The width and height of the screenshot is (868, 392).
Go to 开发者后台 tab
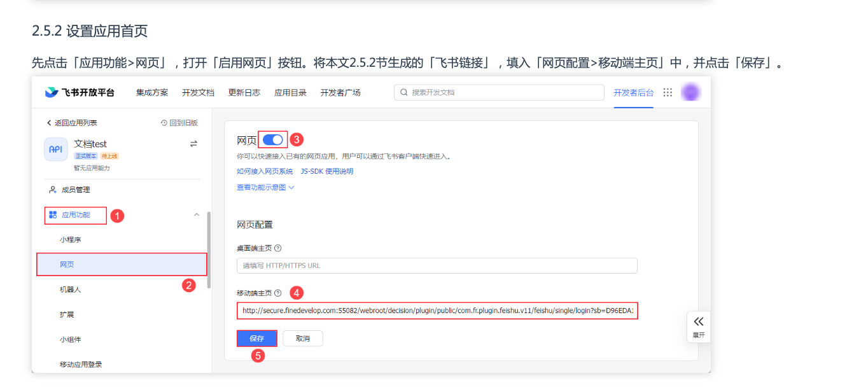(x=633, y=92)
